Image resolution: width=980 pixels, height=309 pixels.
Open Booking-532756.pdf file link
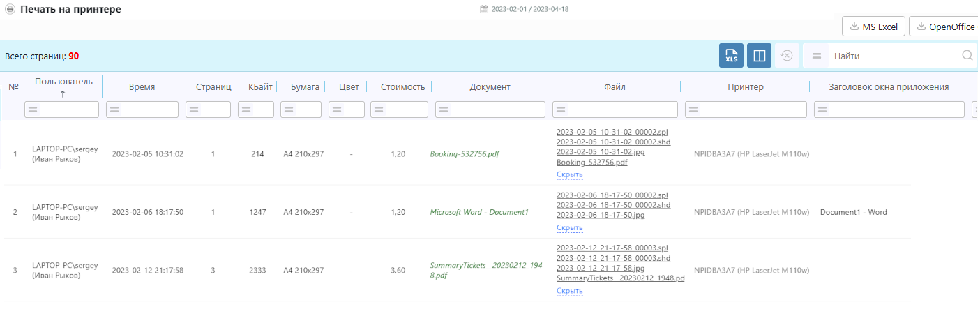591,162
